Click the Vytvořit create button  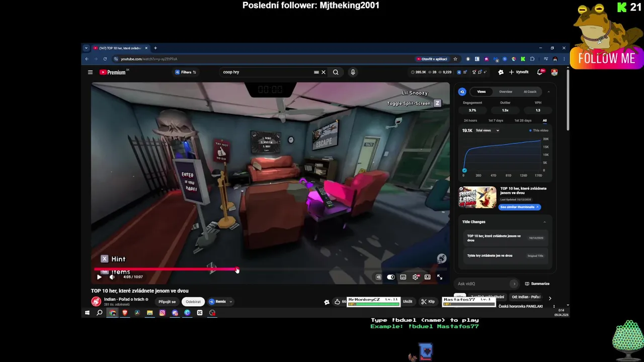coord(519,72)
